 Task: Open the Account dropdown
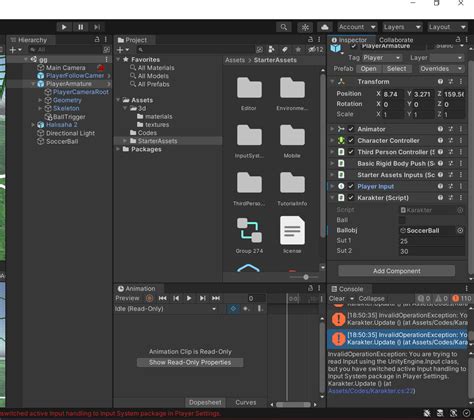(x=357, y=27)
